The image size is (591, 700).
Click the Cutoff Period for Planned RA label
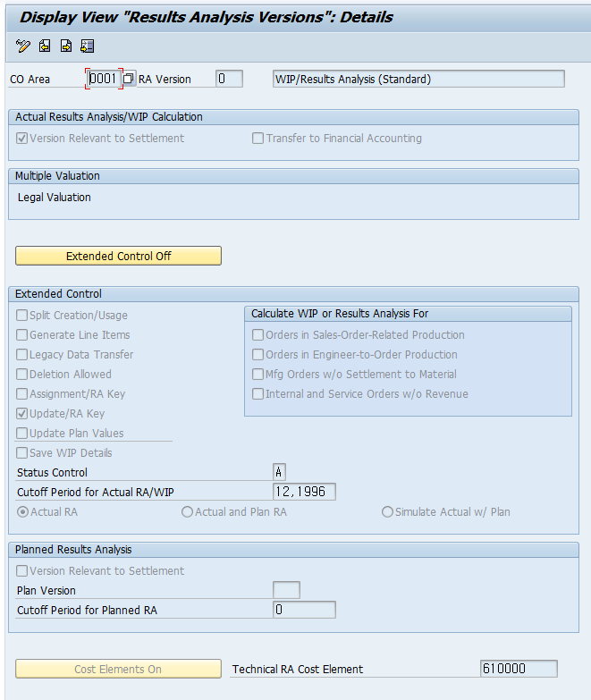pos(87,611)
